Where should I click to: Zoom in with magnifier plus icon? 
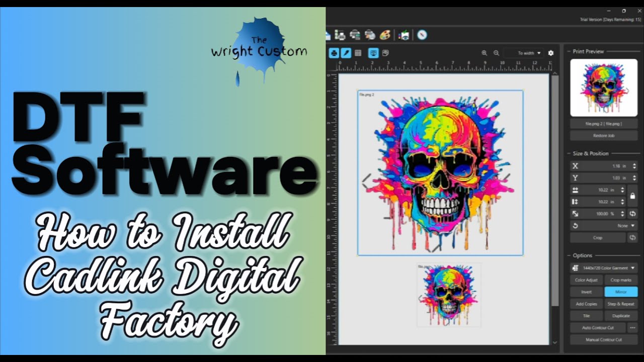pos(484,53)
